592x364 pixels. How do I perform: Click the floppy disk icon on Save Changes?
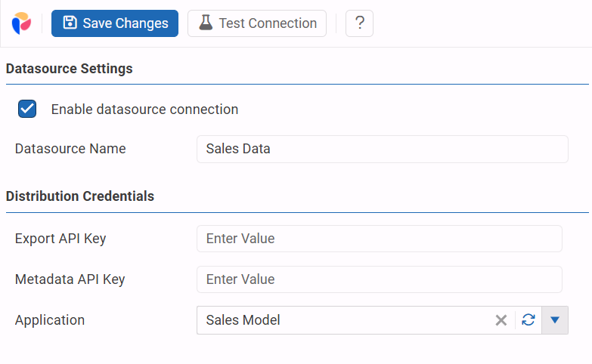click(70, 23)
